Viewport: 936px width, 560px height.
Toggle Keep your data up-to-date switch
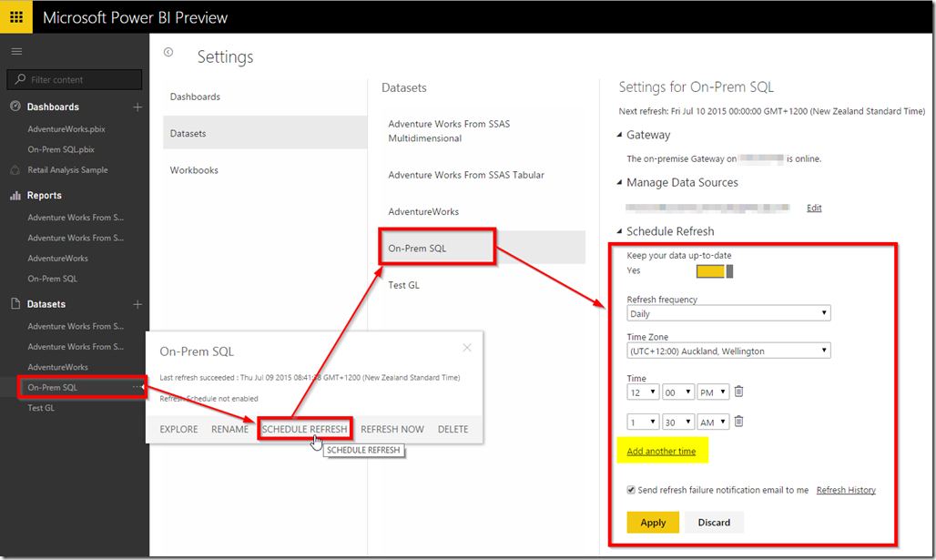[715, 271]
